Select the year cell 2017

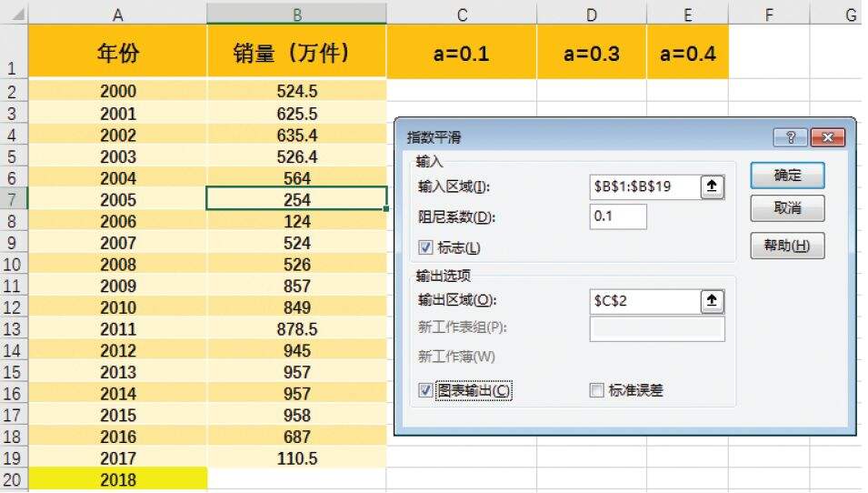pyautogui.click(x=117, y=458)
